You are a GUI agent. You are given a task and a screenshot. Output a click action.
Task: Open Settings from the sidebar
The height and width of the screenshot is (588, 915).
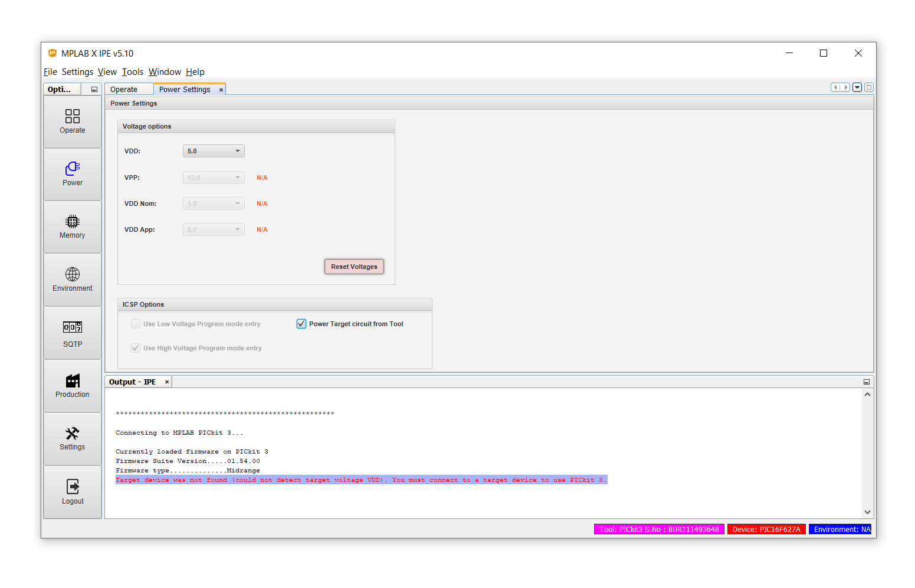(72, 438)
